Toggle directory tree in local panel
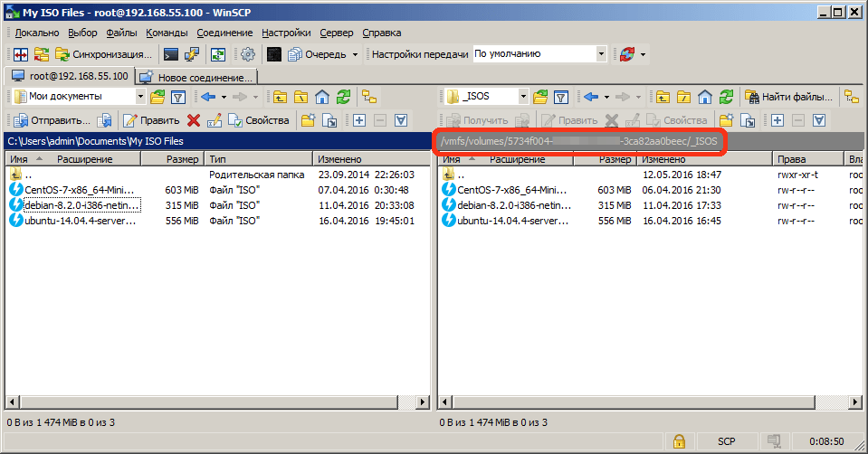Viewport: 868px width, 454px height. tap(369, 97)
